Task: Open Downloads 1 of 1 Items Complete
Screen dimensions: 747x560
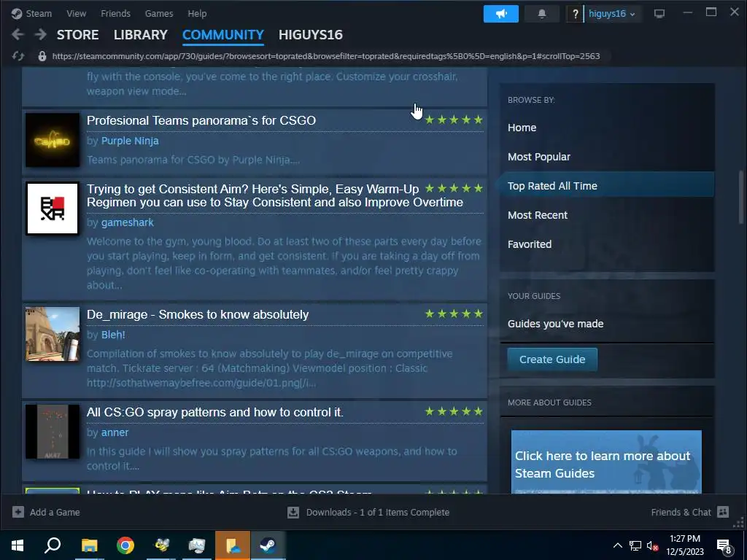Action: click(x=378, y=513)
